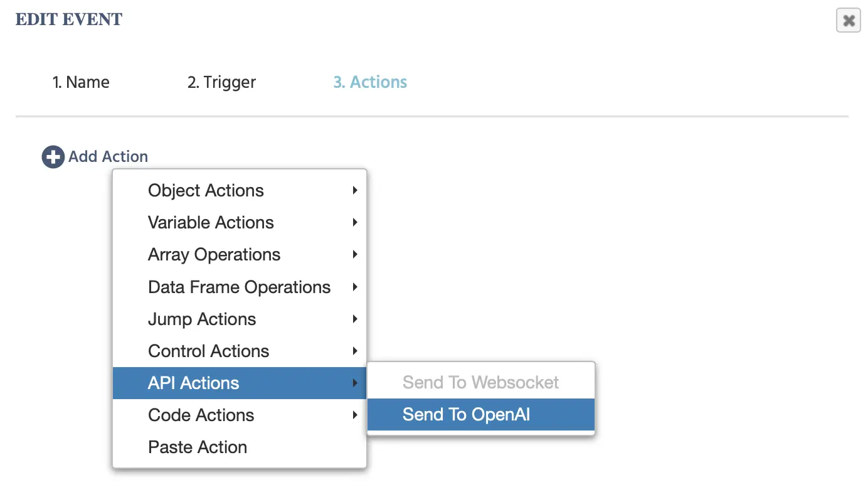Viewport: 868px width, 487px height.
Task: Click the plus icon beside Add Action
Action: tap(53, 157)
